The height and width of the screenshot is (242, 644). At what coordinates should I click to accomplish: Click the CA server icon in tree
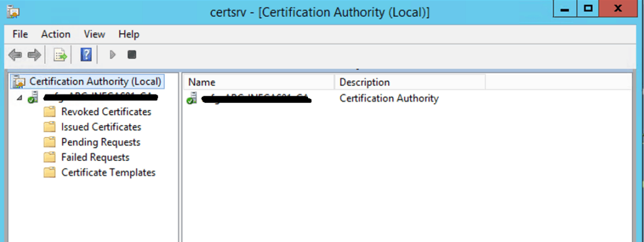point(33,98)
